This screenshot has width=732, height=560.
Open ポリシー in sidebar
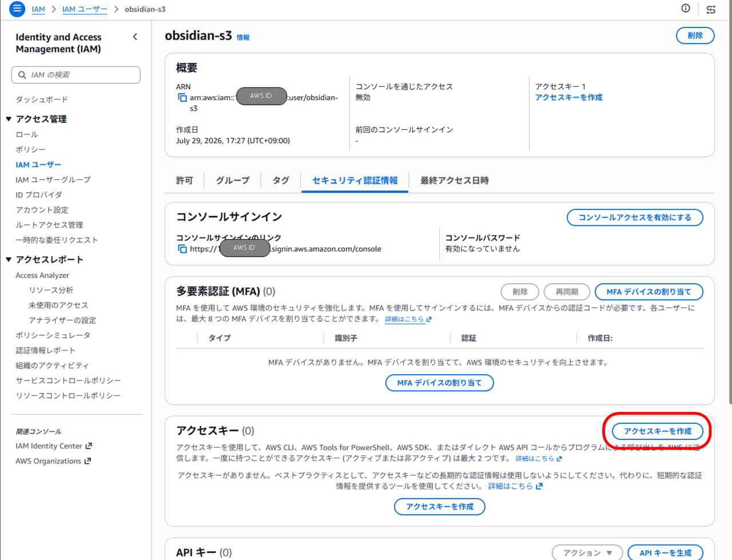(x=30, y=149)
